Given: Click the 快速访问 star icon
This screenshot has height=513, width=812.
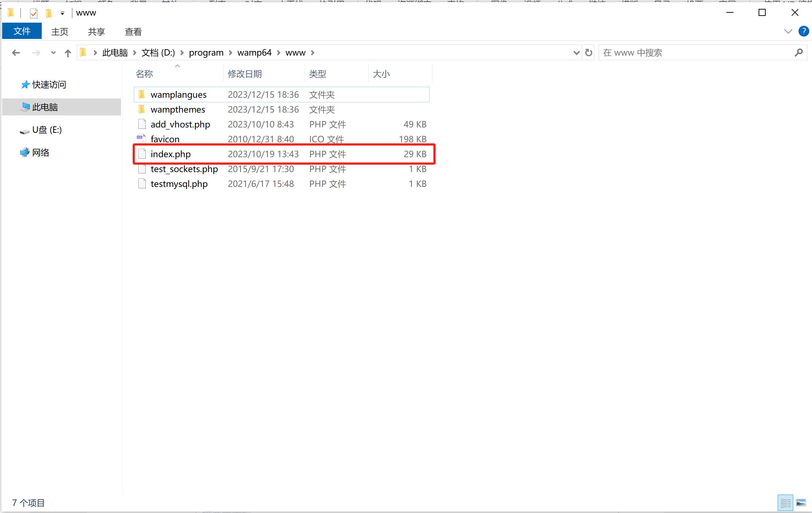Looking at the screenshot, I should 25,85.
